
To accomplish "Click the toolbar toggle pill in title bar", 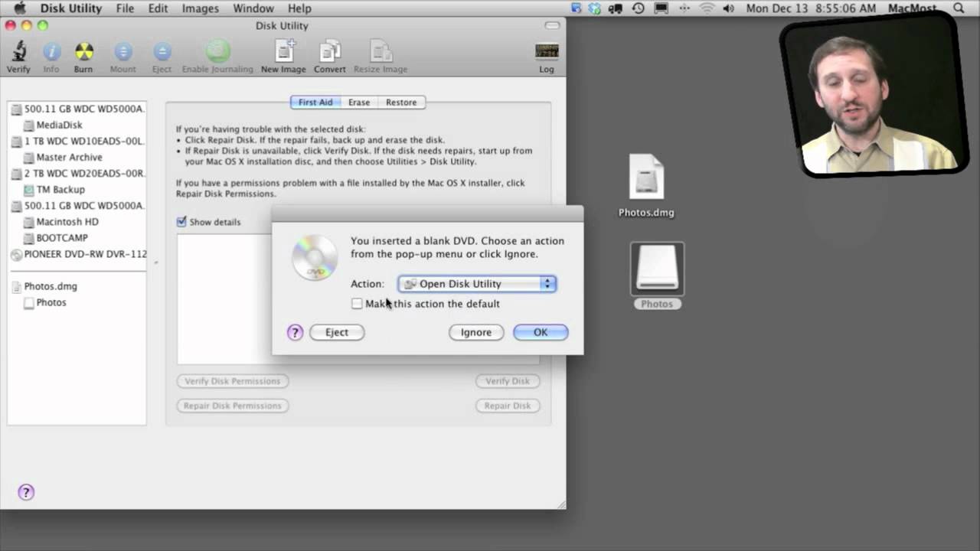I will pos(553,25).
